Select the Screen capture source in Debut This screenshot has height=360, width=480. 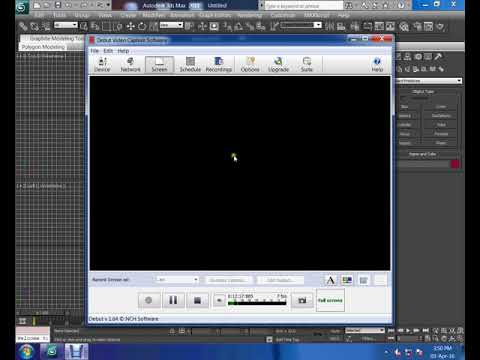click(159, 65)
